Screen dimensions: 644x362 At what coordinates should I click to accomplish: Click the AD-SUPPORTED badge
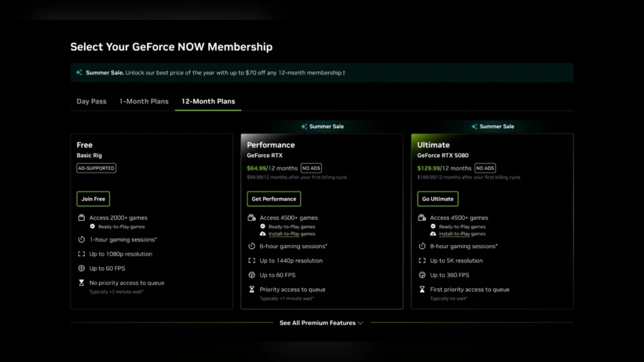(x=96, y=168)
